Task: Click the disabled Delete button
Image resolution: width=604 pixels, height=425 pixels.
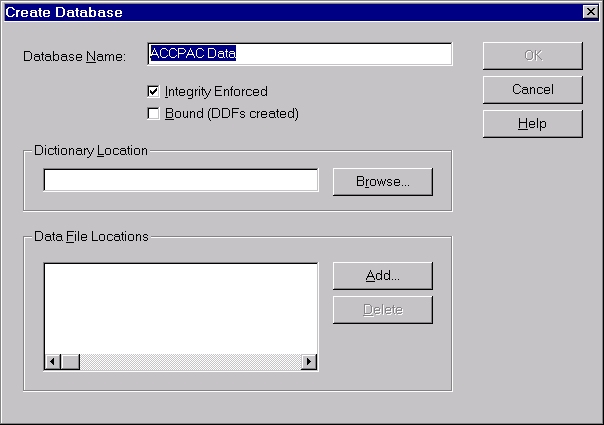Action: tap(383, 310)
